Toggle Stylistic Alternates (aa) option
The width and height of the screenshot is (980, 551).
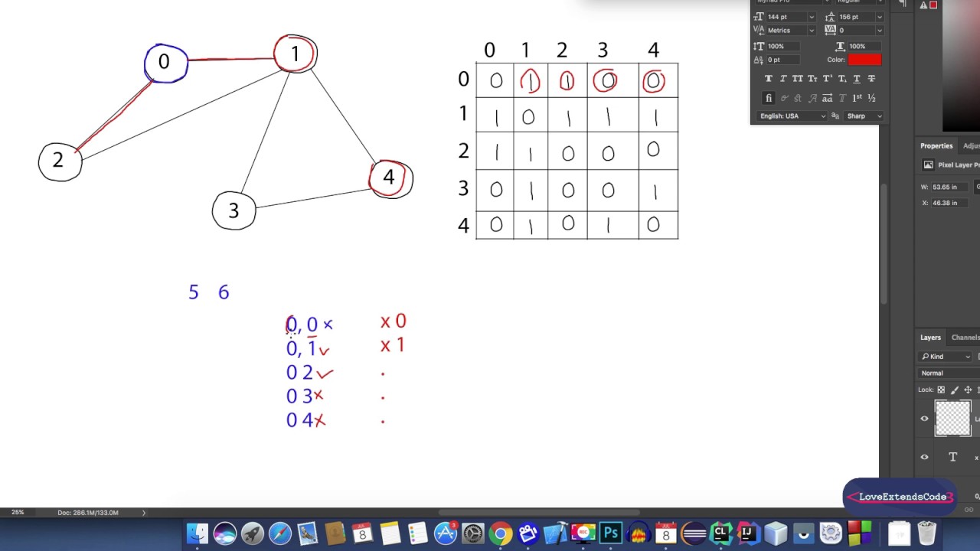tap(828, 98)
